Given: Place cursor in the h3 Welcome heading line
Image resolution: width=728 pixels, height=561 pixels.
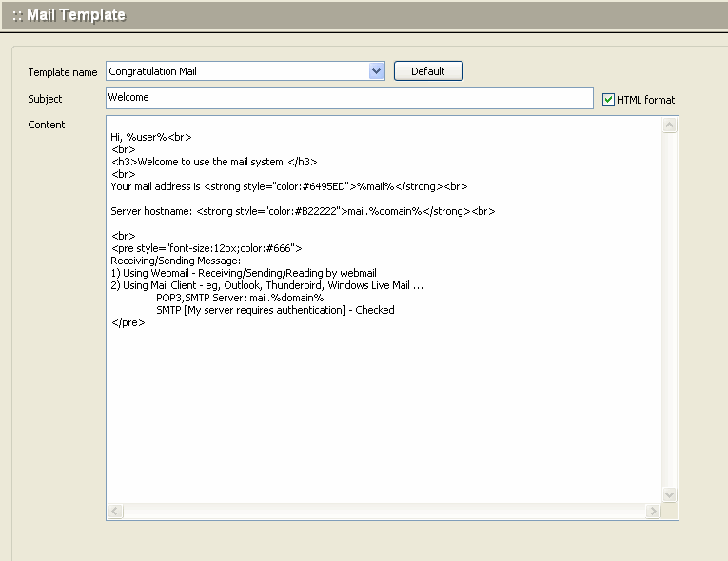Looking at the screenshot, I should tap(214, 162).
